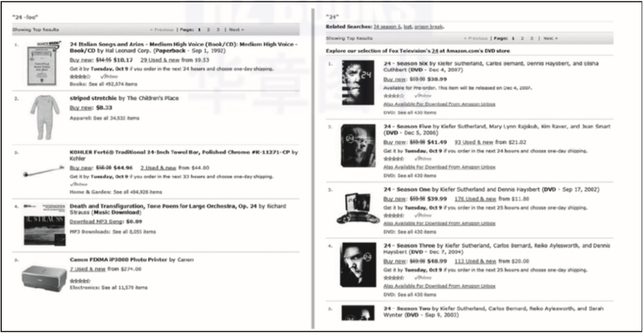Open 'striped stretchie' product title
Screen dimensions: 644x334
coord(93,98)
